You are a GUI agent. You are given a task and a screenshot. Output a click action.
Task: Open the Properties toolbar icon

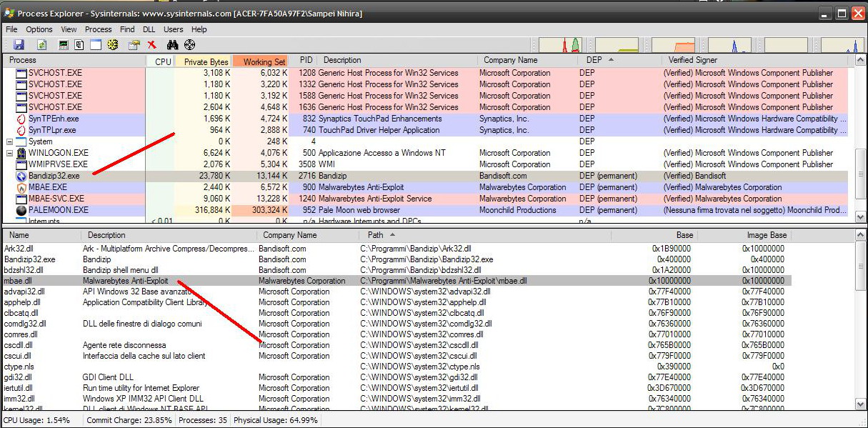pos(134,45)
